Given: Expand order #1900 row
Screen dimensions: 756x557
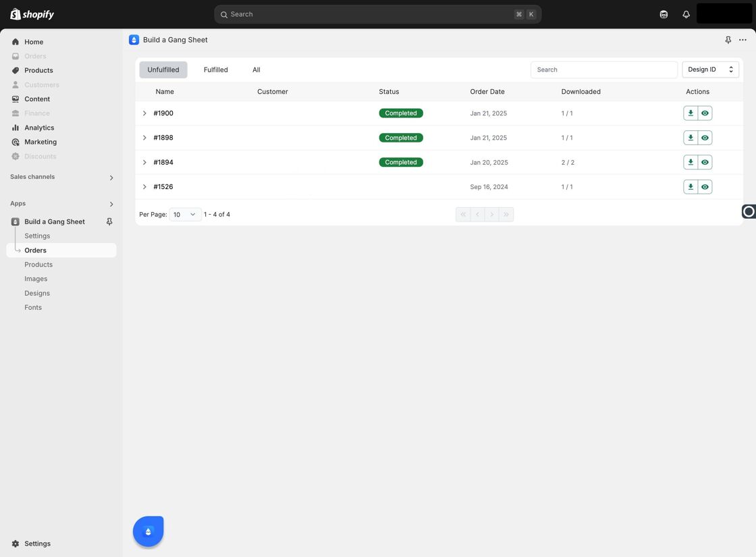Looking at the screenshot, I should (x=144, y=113).
